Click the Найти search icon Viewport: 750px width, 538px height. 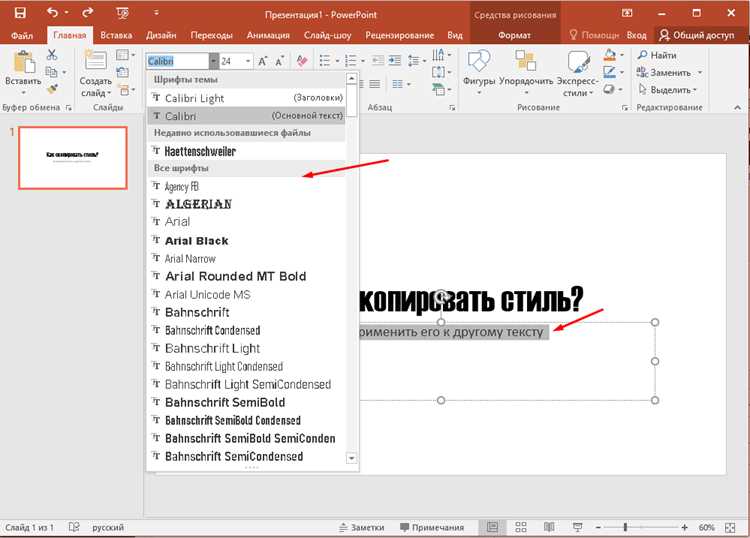pyautogui.click(x=642, y=55)
